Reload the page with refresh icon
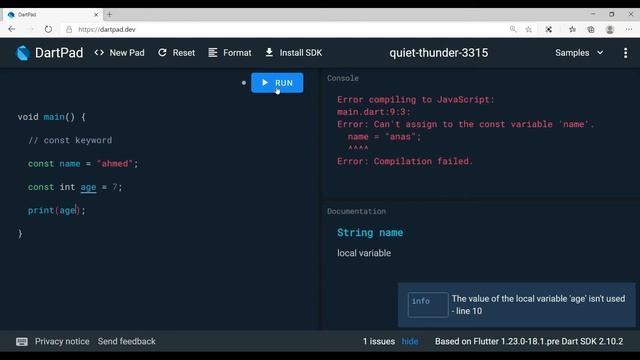This screenshot has height=360, width=640. 48,29
